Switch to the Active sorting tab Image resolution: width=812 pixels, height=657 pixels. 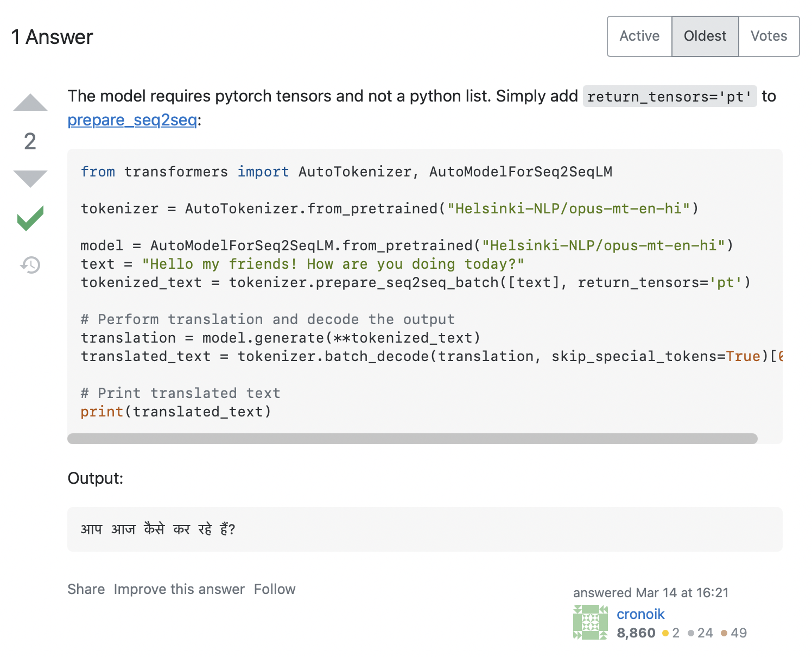tap(639, 36)
